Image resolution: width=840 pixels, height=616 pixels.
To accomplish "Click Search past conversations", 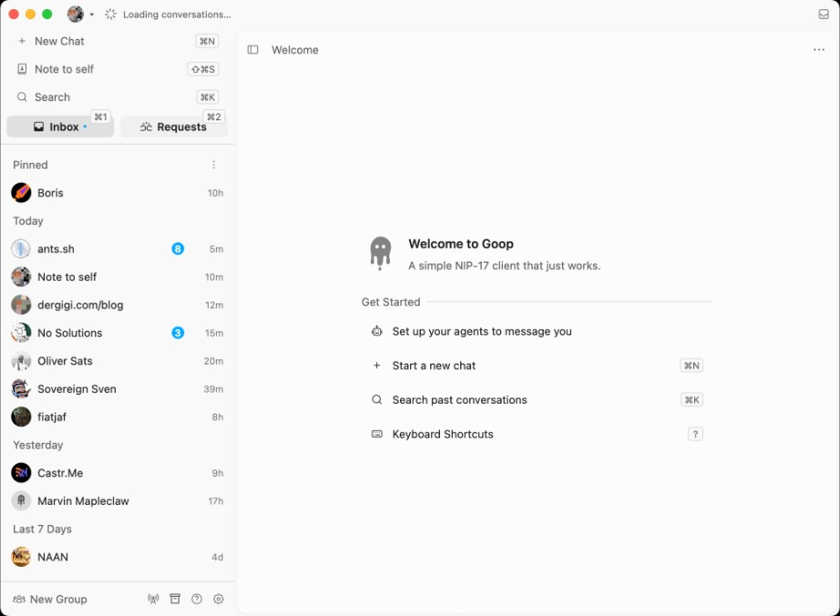I will click(538, 400).
